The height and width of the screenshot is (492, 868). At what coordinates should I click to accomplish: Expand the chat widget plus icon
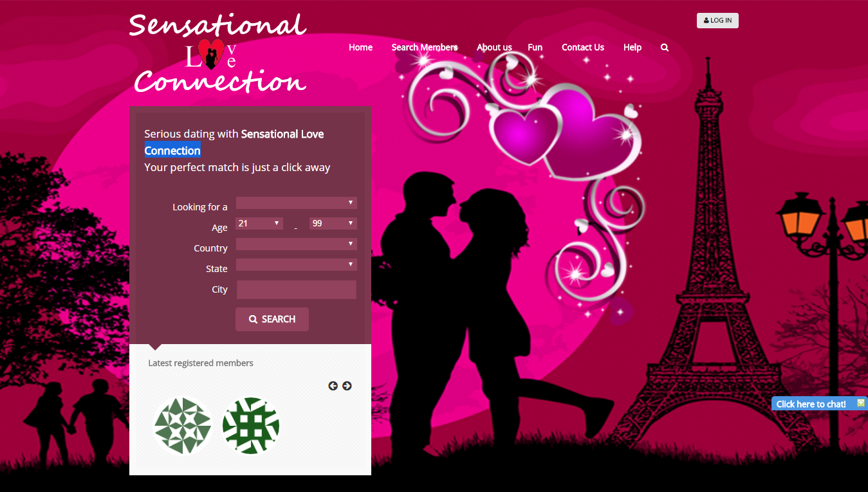[x=861, y=403]
